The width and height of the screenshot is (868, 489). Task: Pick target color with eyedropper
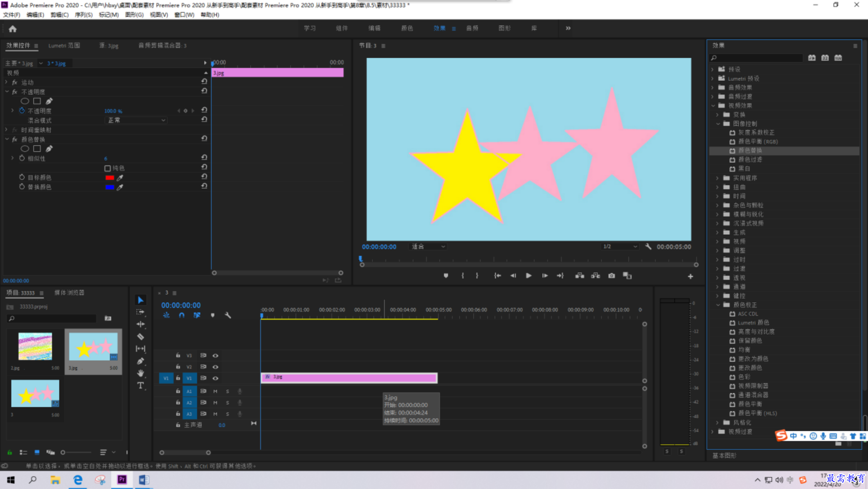point(120,178)
